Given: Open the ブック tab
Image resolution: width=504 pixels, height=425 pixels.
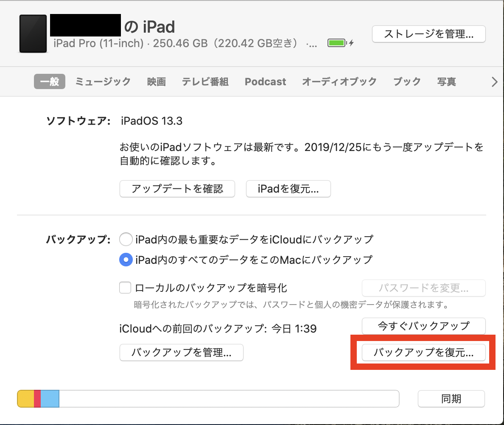Looking at the screenshot, I should (407, 81).
